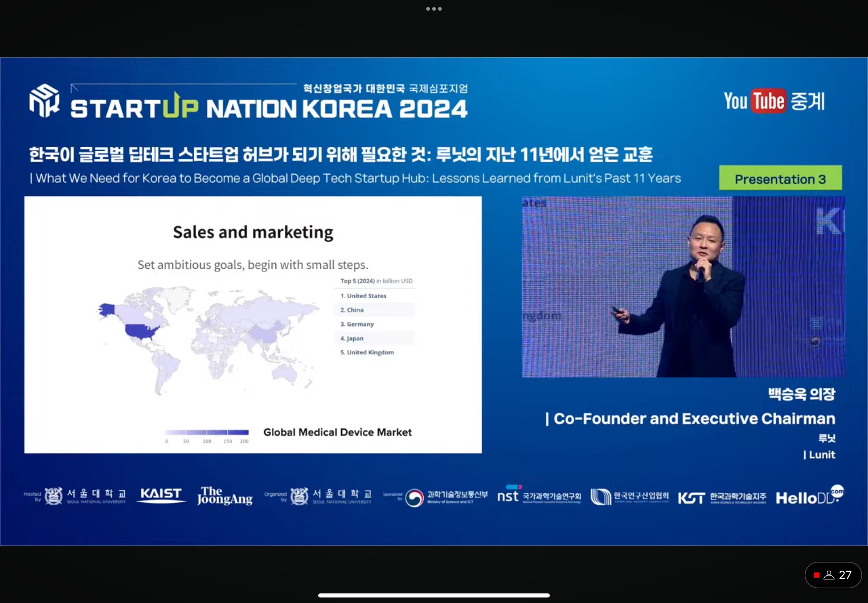Image resolution: width=868 pixels, height=603 pixels.
Task: Click 'Co-Founder and Executive Chairman' title
Action: pos(690,419)
